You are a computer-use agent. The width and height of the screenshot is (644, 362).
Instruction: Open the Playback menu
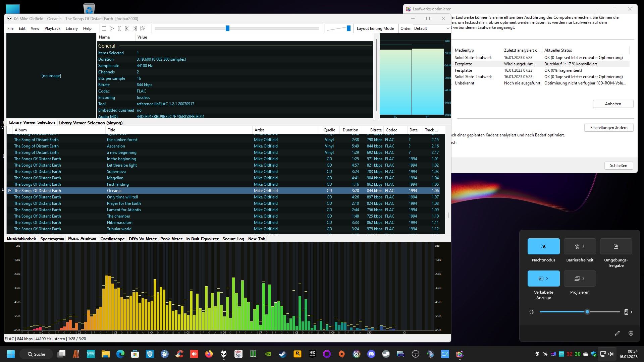[x=52, y=28]
